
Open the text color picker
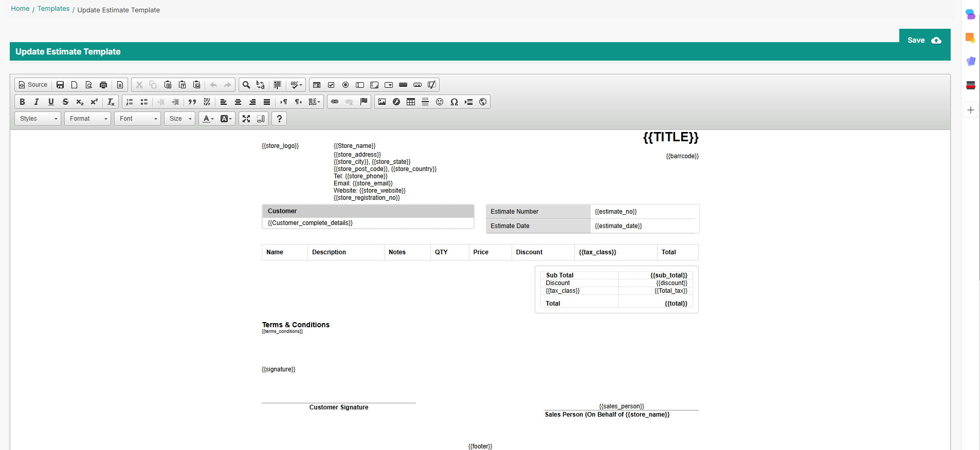pyautogui.click(x=208, y=119)
